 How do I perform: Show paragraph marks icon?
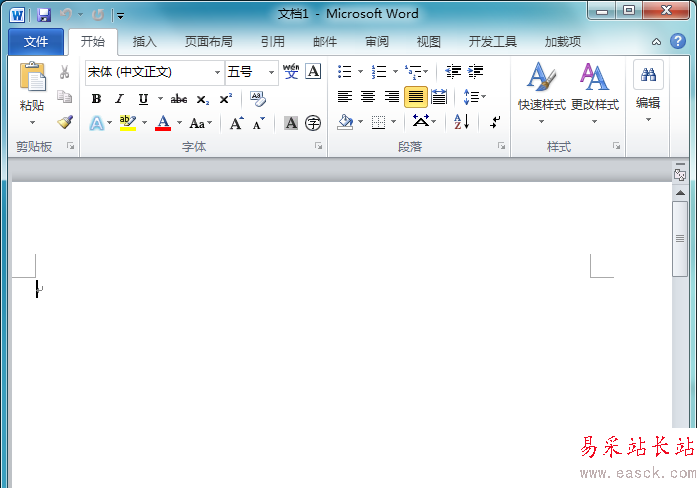tap(495, 121)
